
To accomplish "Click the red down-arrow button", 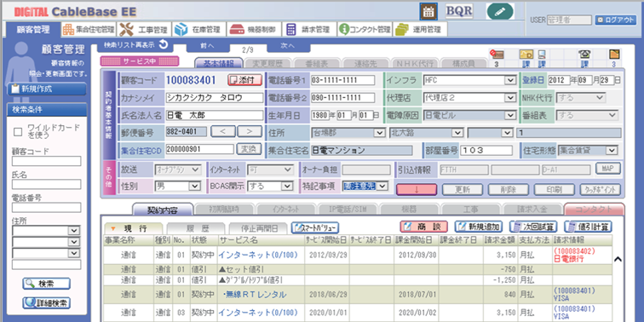I will coord(417,189).
